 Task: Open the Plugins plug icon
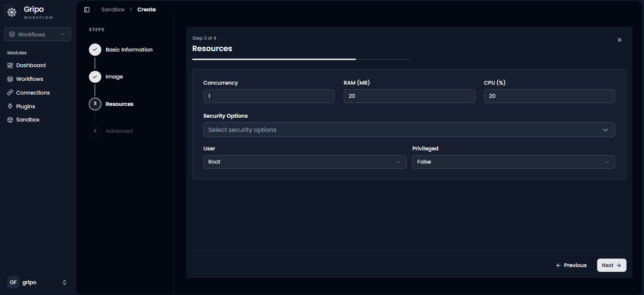click(10, 106)
